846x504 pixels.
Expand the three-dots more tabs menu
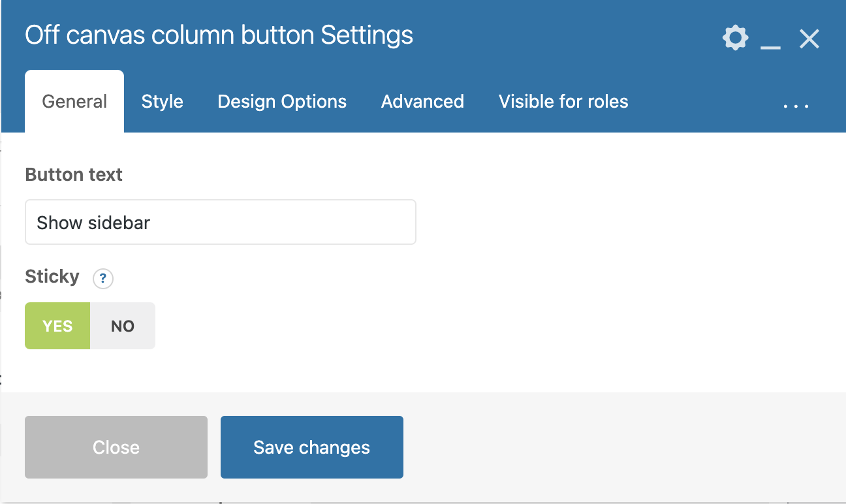[x=796, y=104]
